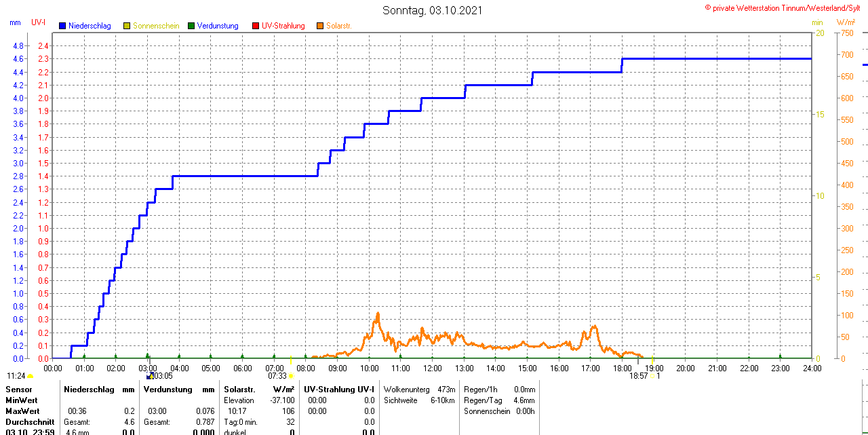Click the sunrise marker at 07:33
The image size is (868, 435).
click(x=291, y=375)
